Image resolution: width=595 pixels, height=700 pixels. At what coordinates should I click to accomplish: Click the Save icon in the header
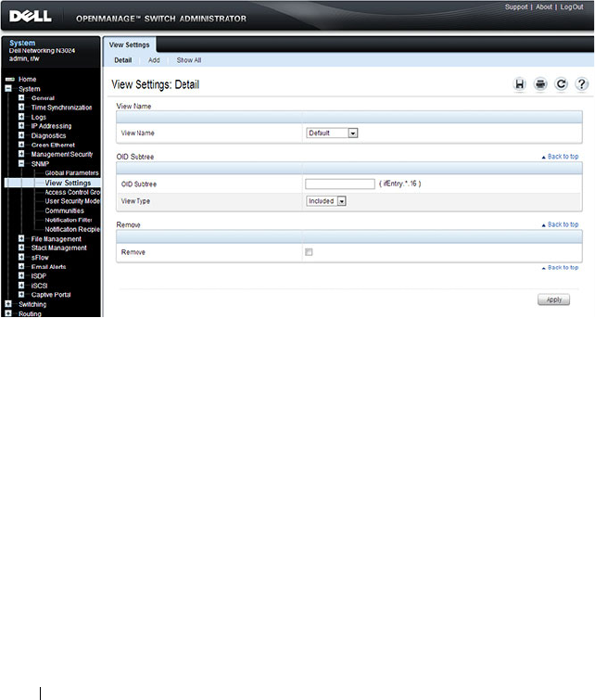[520, 84]
